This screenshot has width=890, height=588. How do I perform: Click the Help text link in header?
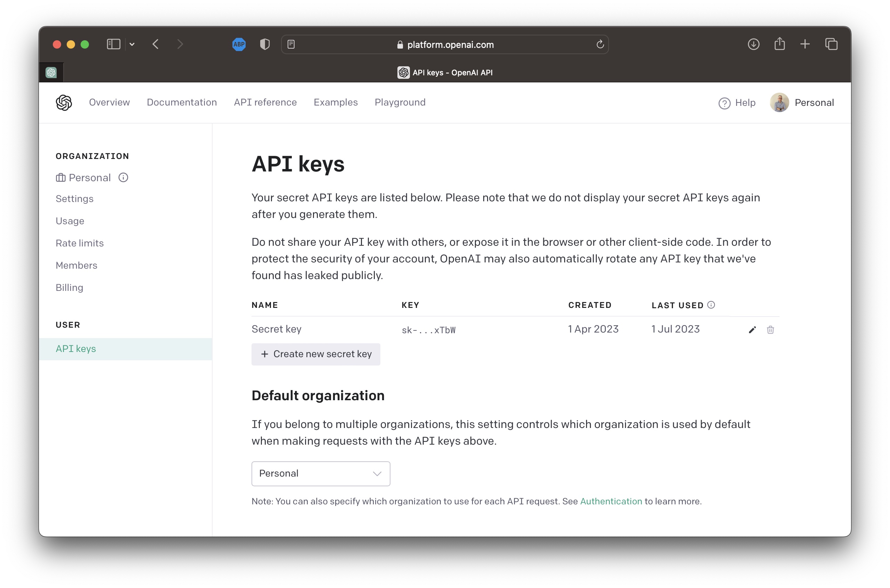tap(745, 102)
